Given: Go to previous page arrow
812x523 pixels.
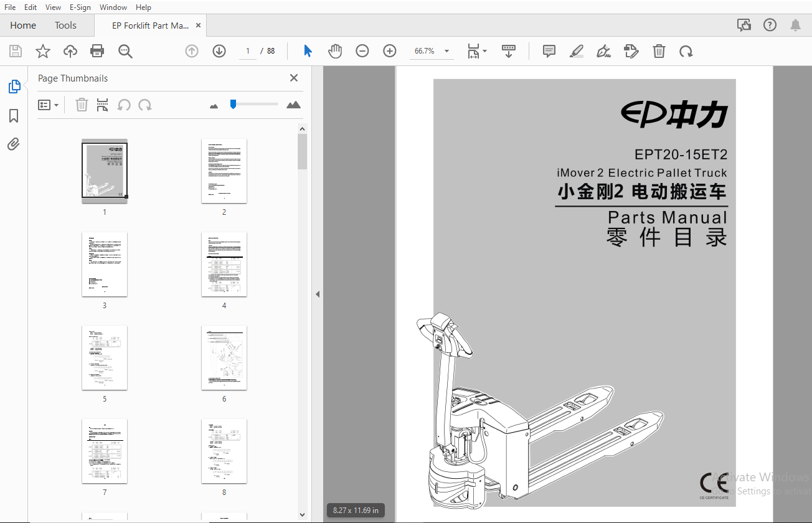Looking at the screenshot, I should pyautogui.click(x=192, y=51).
